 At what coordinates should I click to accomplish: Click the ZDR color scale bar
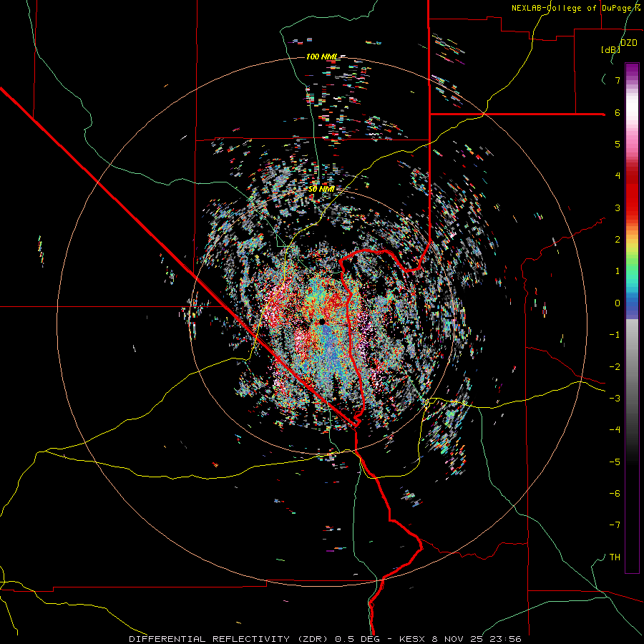tap(632, 318)
